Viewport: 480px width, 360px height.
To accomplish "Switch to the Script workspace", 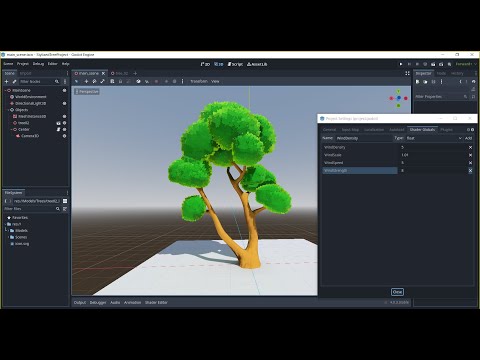I will pos(235,64).
